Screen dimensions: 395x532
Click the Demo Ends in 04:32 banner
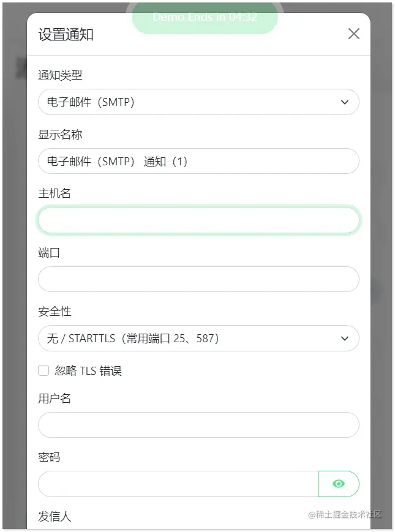[205, 17]
